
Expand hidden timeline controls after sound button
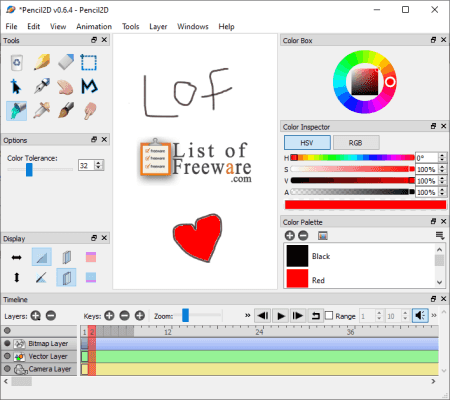(434, 315)
